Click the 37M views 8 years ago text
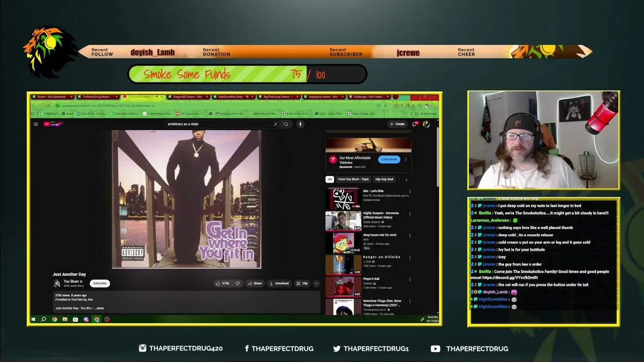The image size is (644, 362). (71, 295)
